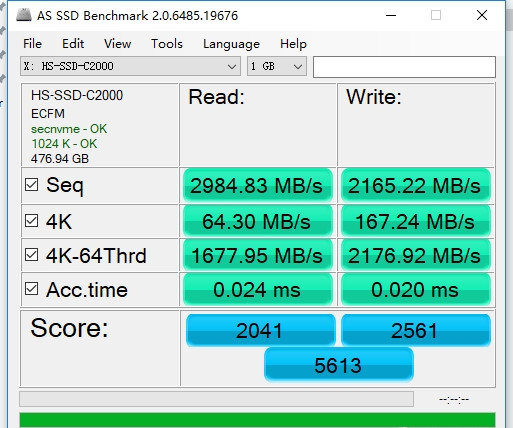Click the empty text field beside size dropdown
This screenshot has width=513, height=428.
click(x=404, y=67)
